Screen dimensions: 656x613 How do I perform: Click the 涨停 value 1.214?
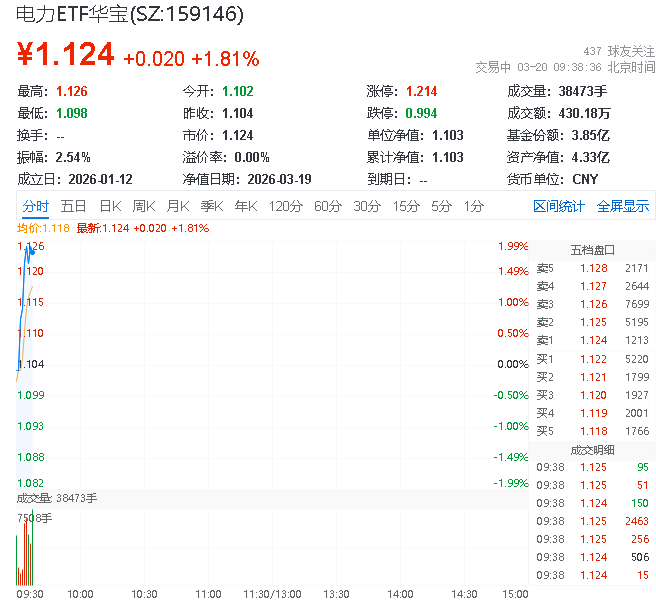click(x=421, y=91)
